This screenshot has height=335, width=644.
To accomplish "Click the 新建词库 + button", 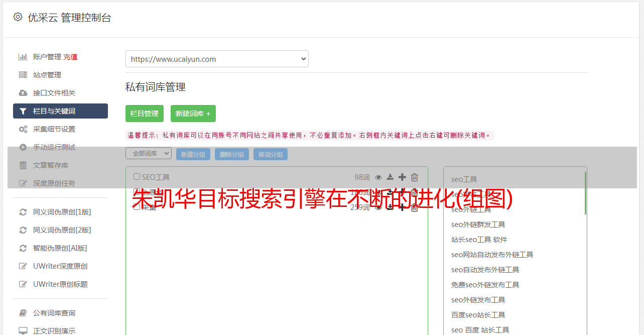I will (x=193, y=114).
